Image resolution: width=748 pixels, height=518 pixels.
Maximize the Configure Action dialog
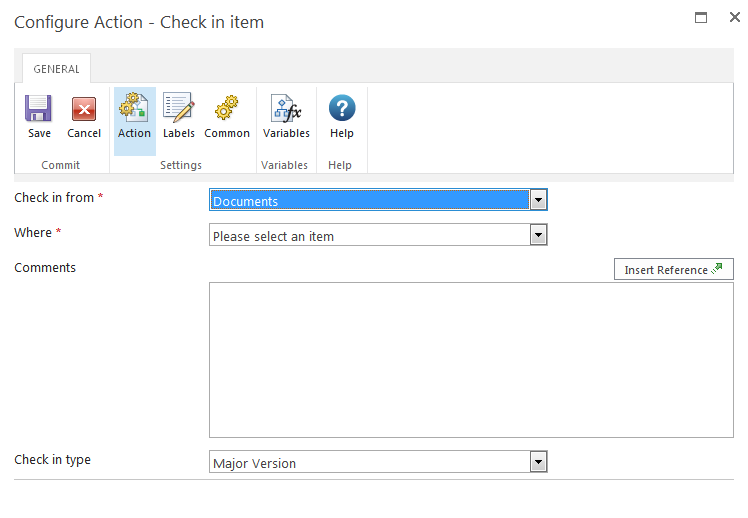click(x=701, y=18)
